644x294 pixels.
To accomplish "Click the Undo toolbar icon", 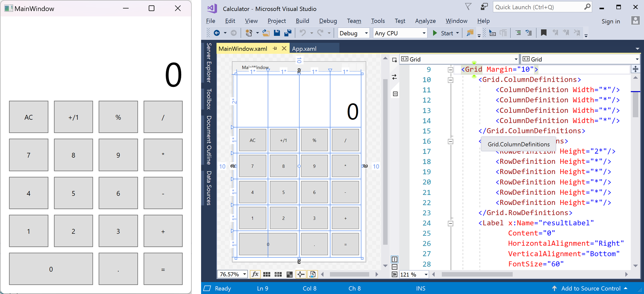I will [302, 33].
